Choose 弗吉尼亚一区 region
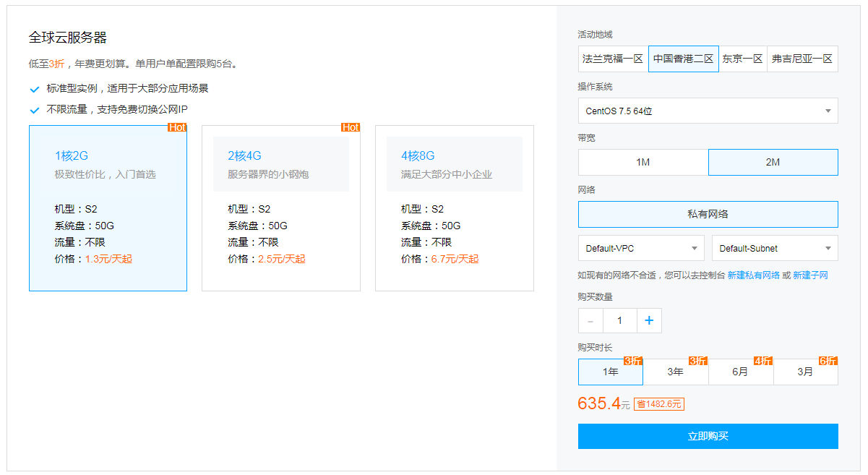Image resolution: width=868 pixels, height=475 pixels. (802, 59)
